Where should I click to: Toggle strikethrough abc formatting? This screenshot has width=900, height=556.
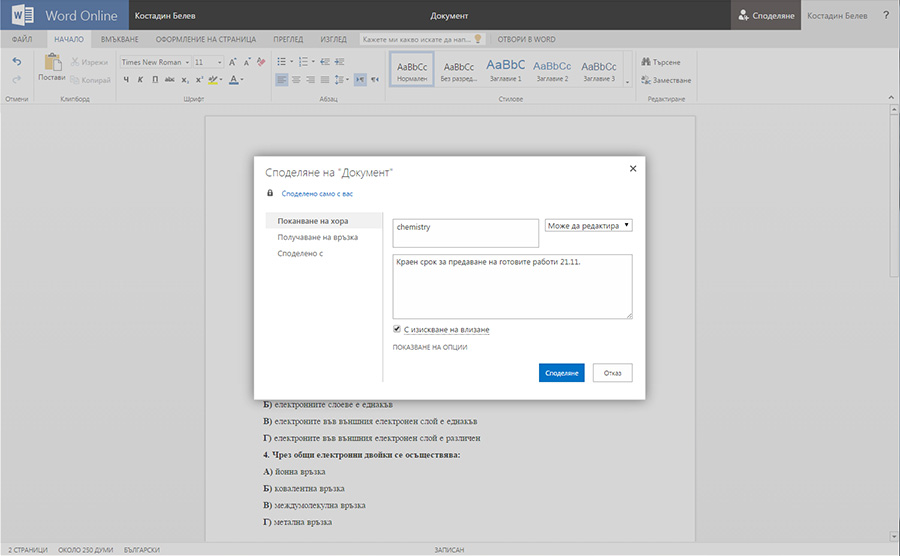169,80
